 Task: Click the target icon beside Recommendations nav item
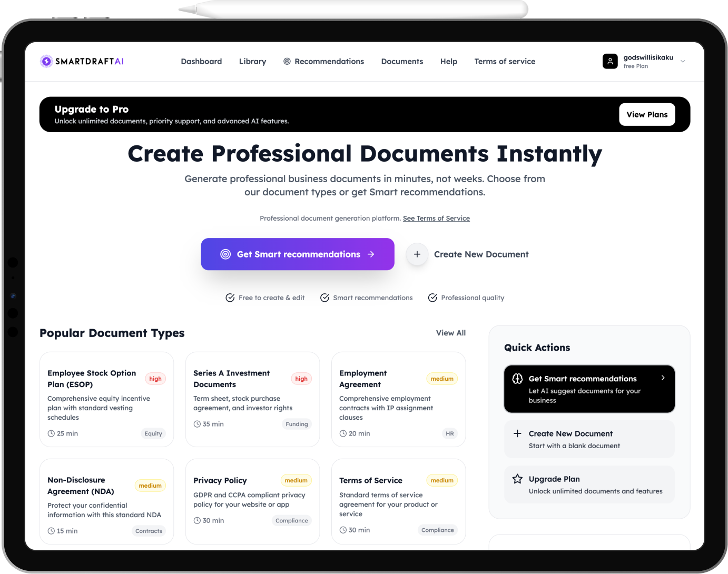coord(287,62)
